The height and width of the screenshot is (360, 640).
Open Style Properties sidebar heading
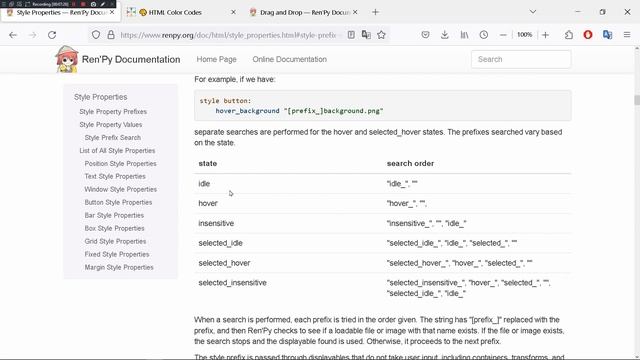point(100,97)
